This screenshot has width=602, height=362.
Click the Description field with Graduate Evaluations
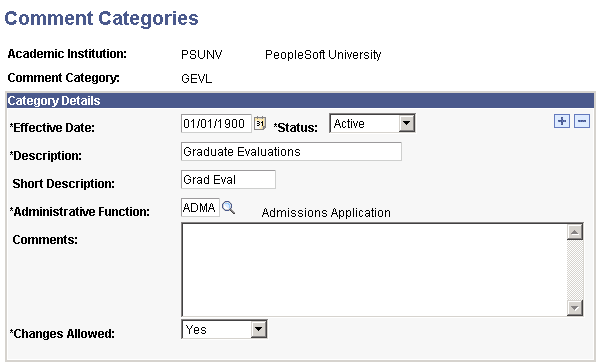point(291,151)
